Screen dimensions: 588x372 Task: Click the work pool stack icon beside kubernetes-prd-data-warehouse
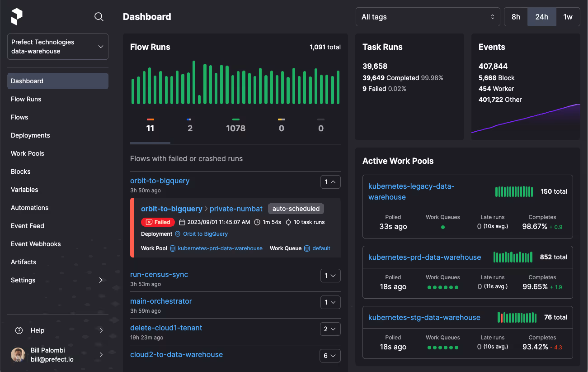pos(172,248)
